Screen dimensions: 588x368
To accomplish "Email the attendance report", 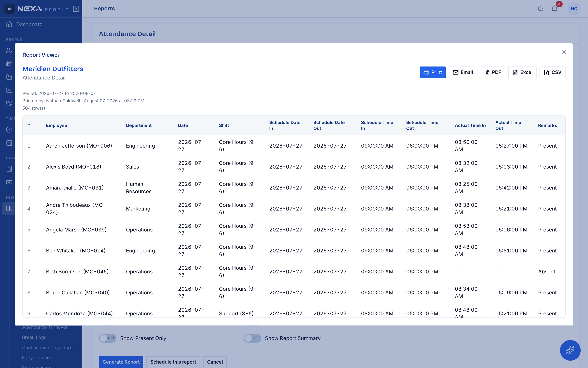I will click(463, 72).
